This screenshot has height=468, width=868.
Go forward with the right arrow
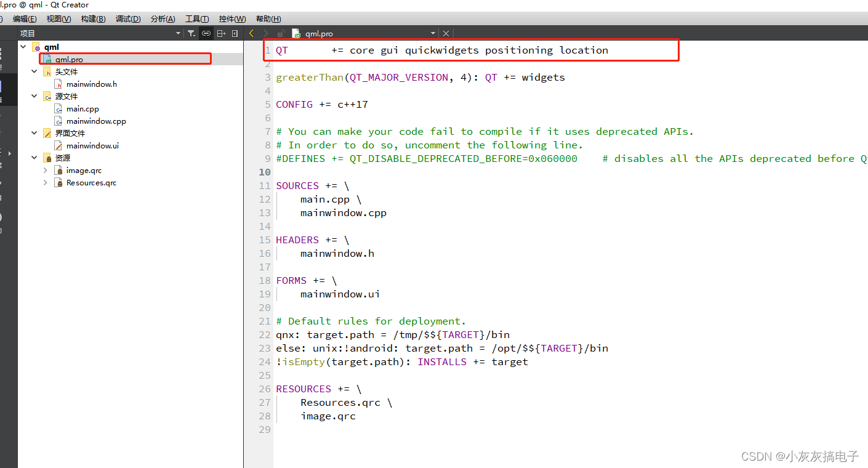[266, 33]
